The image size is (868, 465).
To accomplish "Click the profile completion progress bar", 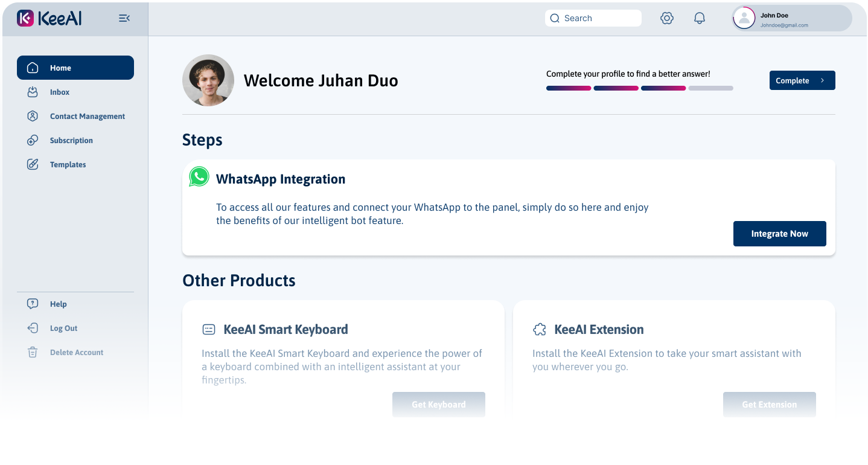I will (x=639, y=88).
